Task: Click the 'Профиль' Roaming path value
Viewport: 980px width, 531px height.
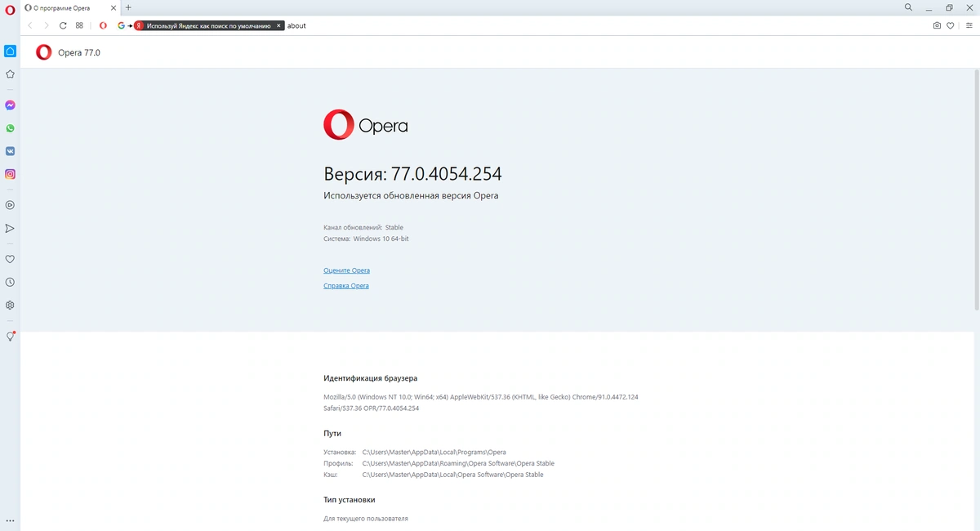Action: [x=458, y=463]
